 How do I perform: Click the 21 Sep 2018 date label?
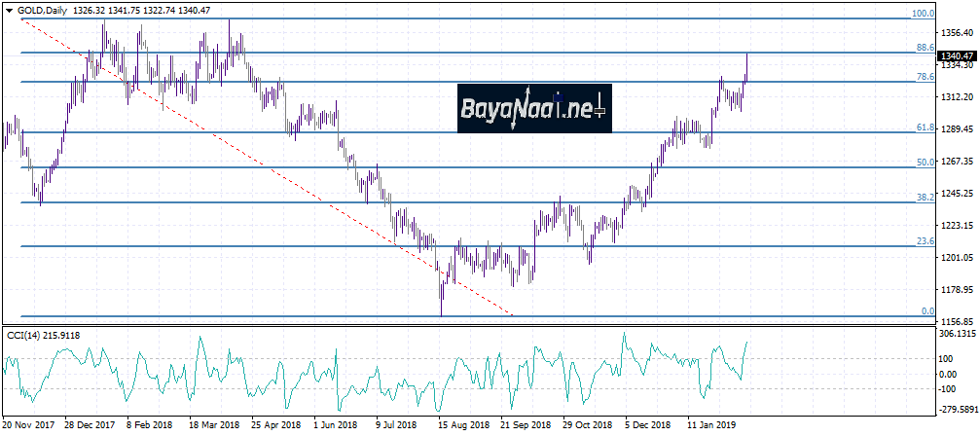(524, 424)
